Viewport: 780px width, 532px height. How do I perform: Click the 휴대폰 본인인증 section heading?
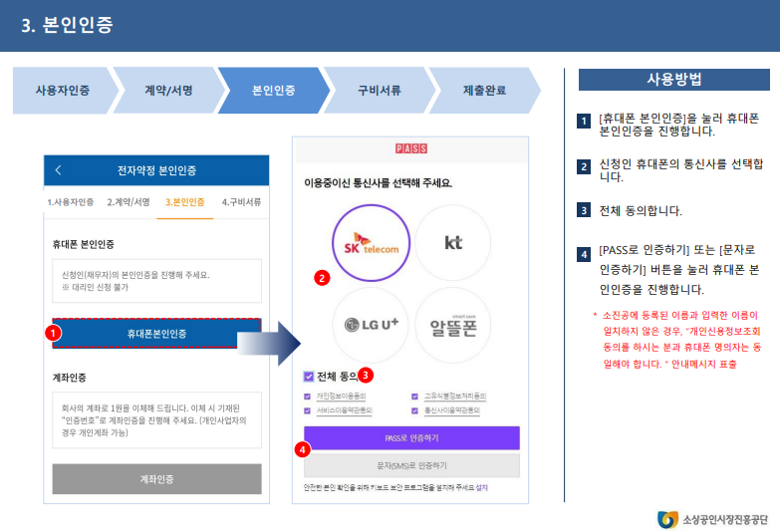pyautogui.click(x=83, y=244)
